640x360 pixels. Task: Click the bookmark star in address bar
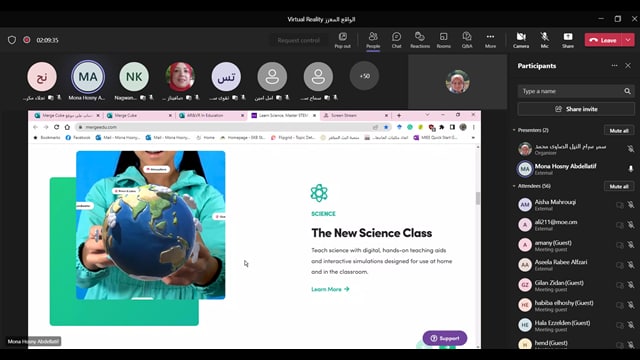(x=386, y=127)
